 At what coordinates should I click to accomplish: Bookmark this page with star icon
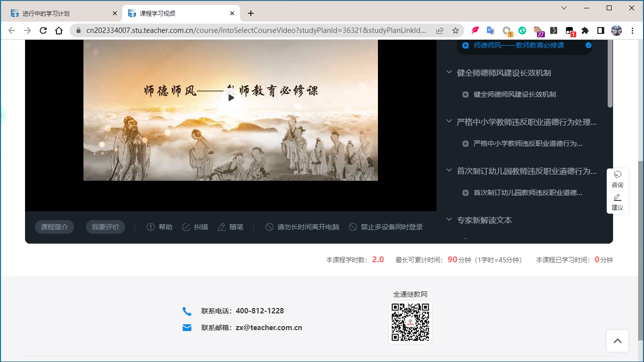[x=456, y=30]
